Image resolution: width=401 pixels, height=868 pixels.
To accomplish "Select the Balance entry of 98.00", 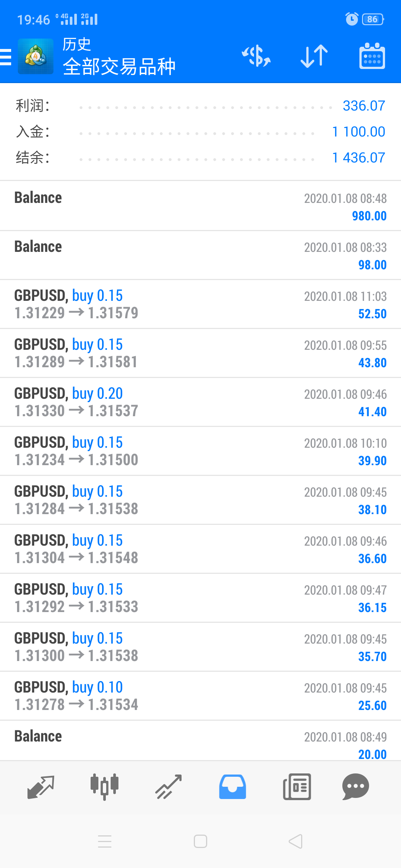I will point(200,255).
